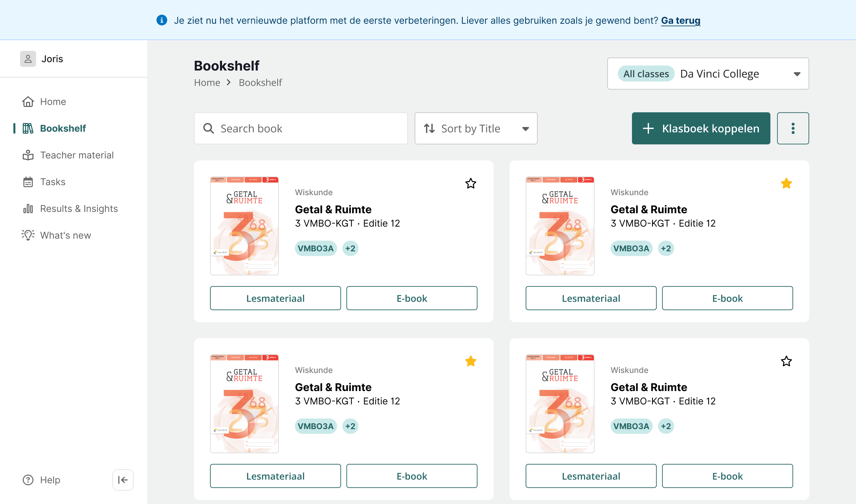Expand +2 classes on bottom-left book
Viewport: 856px width, 504px height.
350,426
